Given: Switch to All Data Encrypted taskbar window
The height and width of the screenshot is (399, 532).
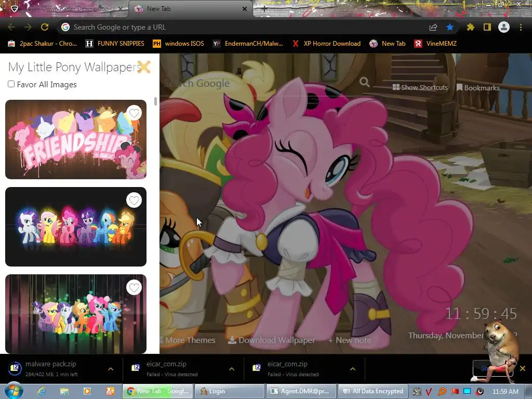Looking at the screenshot, I should [x=373, y=391].
